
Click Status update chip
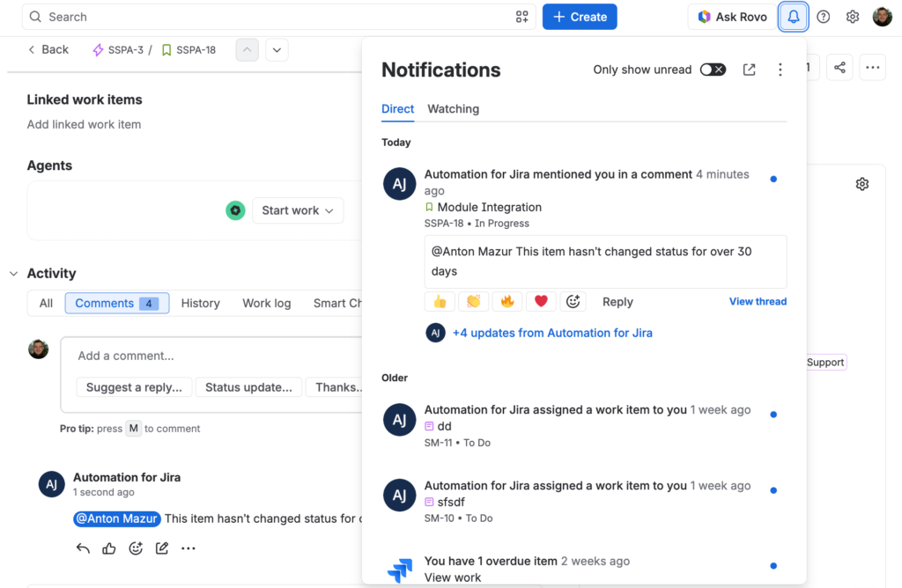(248, 387)
